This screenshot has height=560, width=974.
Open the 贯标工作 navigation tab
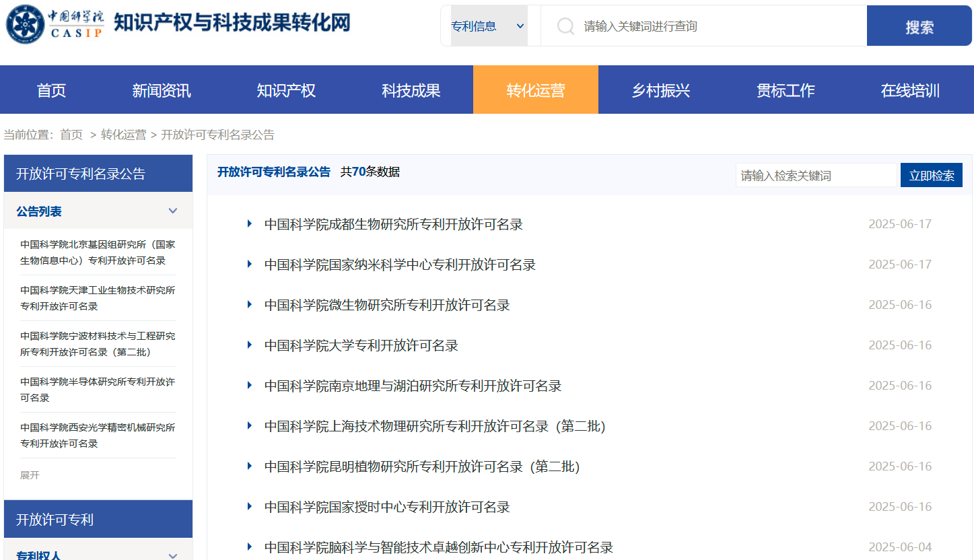pyautogui.click(x=786, y=90)
